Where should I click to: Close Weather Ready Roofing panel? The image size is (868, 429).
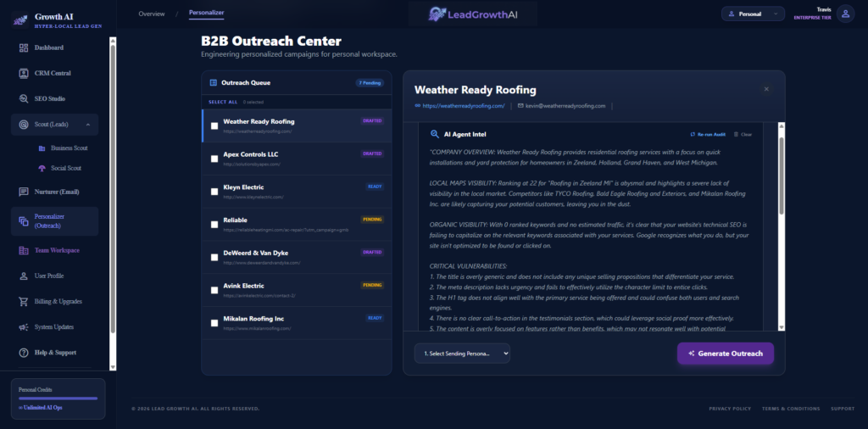click(766, 89)
